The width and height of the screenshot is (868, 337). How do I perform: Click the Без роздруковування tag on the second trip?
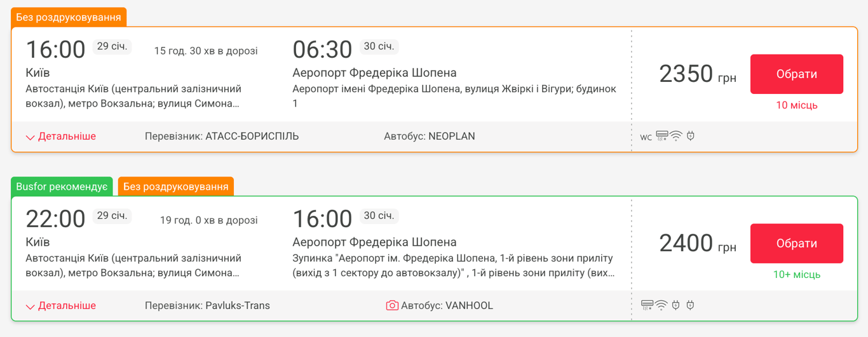point(176,186)
